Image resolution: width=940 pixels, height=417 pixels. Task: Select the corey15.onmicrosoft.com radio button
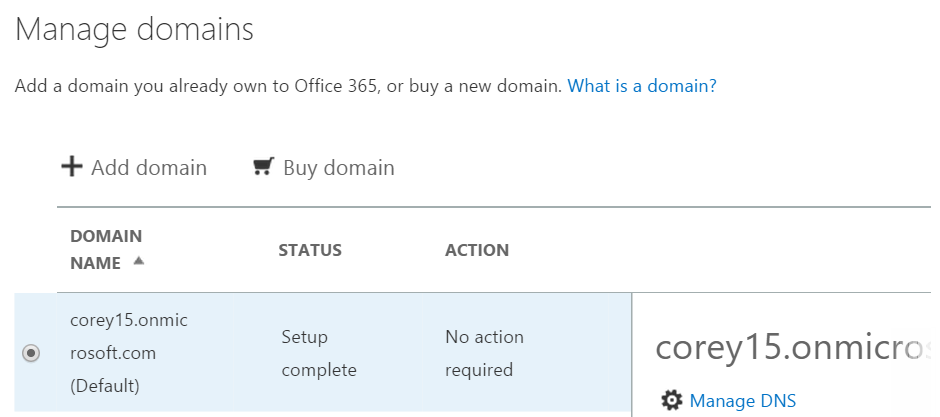tap(31, 353)
